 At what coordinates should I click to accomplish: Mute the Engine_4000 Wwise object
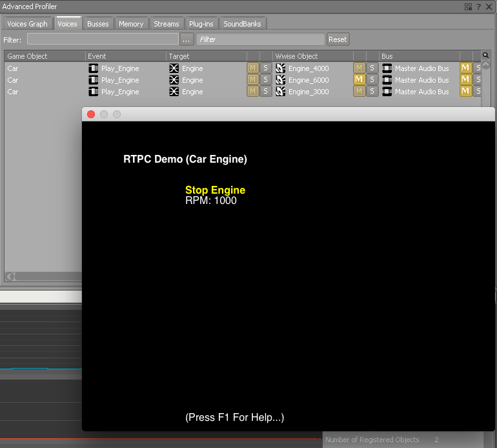[x=359, y=68]
